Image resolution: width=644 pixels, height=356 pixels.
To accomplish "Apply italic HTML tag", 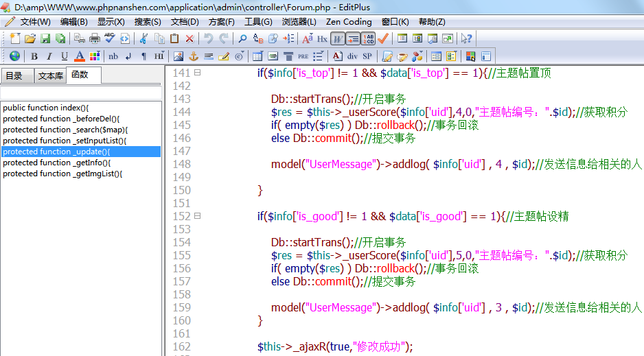I will pyautogui.click(x=49, y=56).
